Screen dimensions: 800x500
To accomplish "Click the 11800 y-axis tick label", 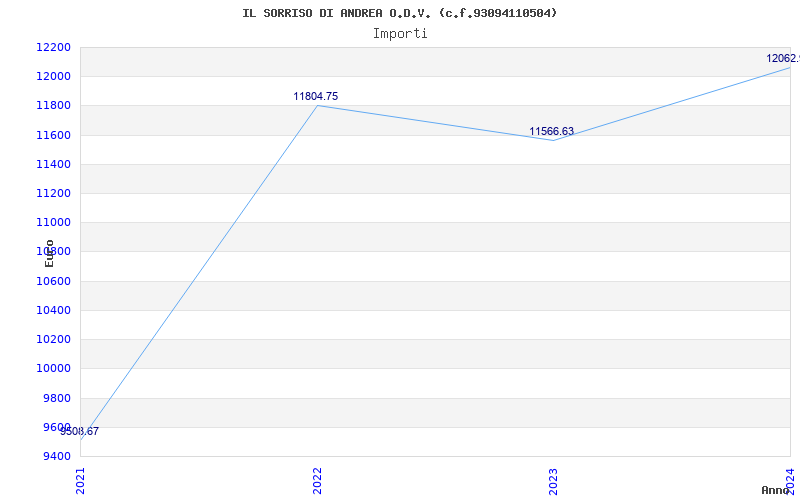I will click(x=53, y=106).
